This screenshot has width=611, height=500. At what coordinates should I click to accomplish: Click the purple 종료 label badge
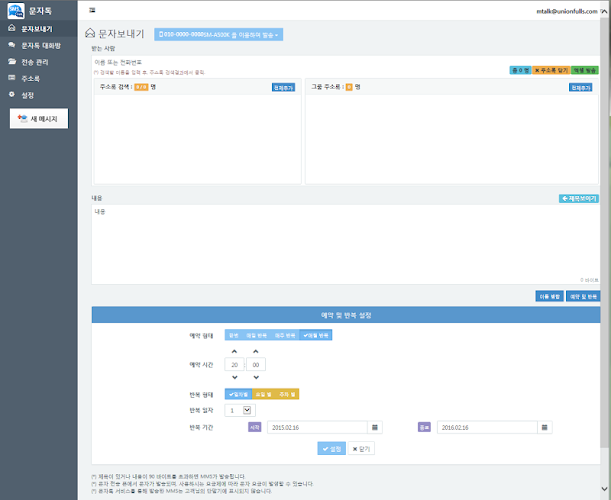coord(424,427)
